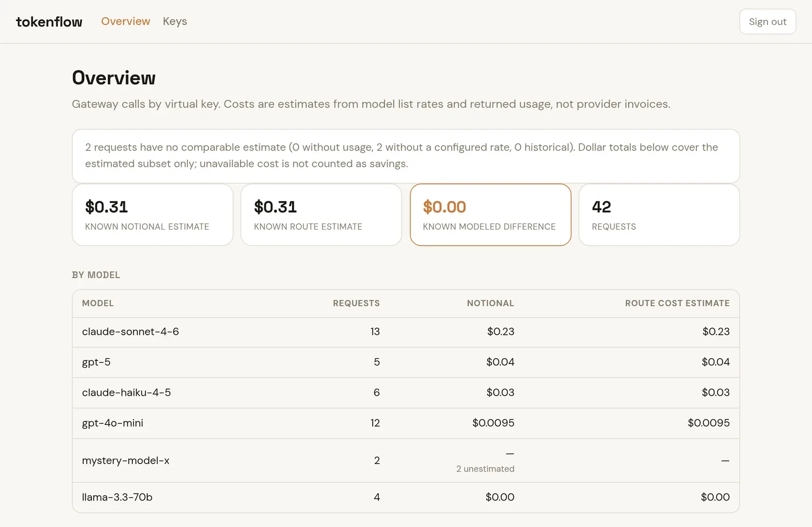Click notional $0.04 for gpt-5
This screenshot has height=527, width=812.
500,362
